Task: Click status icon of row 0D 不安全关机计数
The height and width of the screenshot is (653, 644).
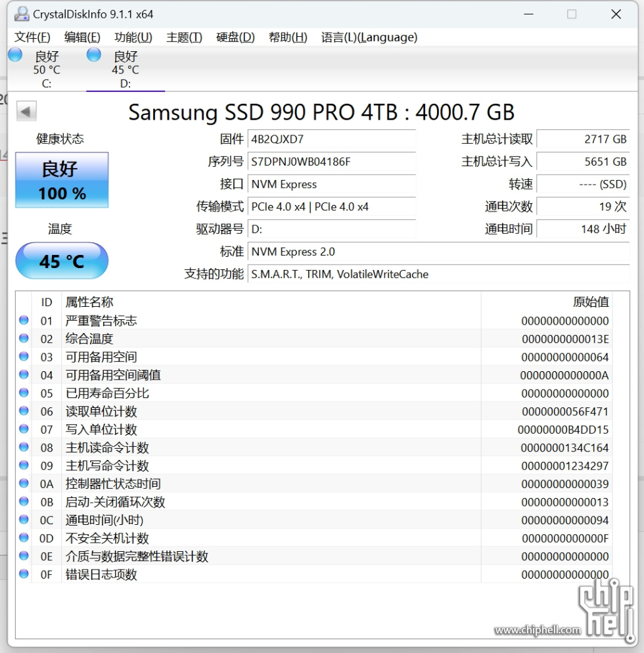Action: click(24, 537)
